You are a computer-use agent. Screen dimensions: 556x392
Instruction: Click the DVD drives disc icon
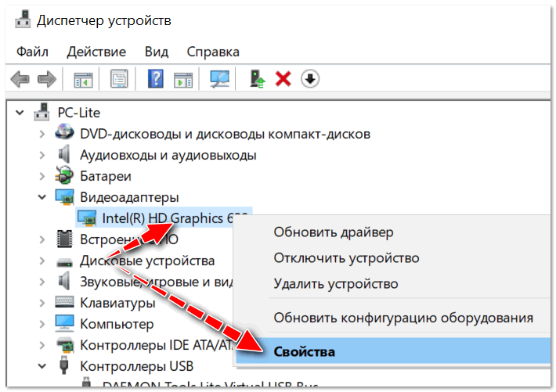(64, 132)
